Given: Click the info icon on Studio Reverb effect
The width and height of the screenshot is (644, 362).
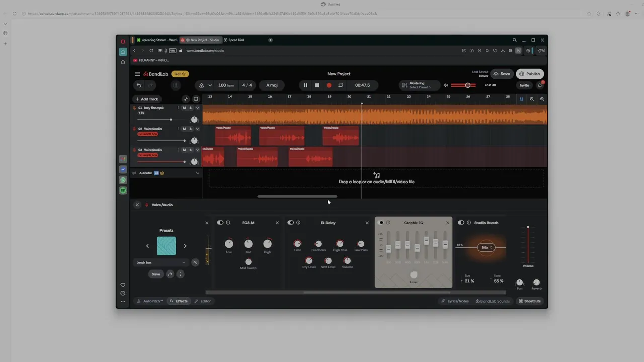Looking at the screenshot, I should (x=469, y=223).
